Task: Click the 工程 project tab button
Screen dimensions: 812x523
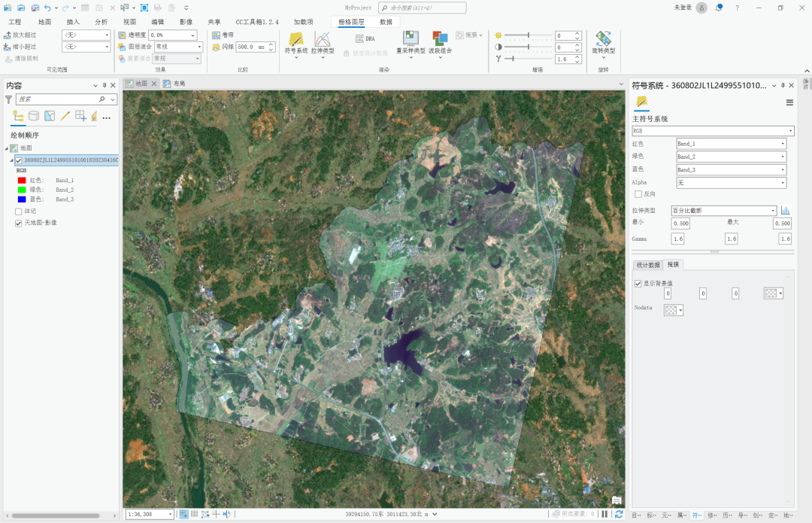Action: click(15, 22)
